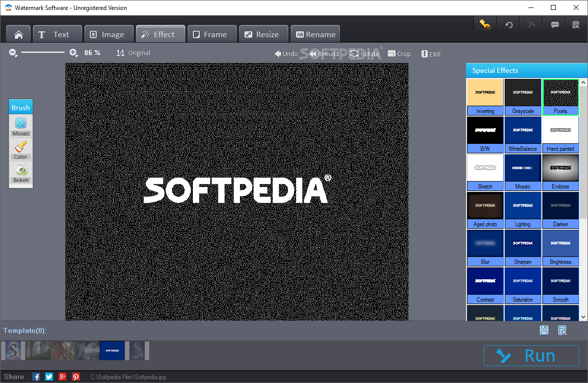Apply the Mosaic special effect thumbnail

coord(523,172)
